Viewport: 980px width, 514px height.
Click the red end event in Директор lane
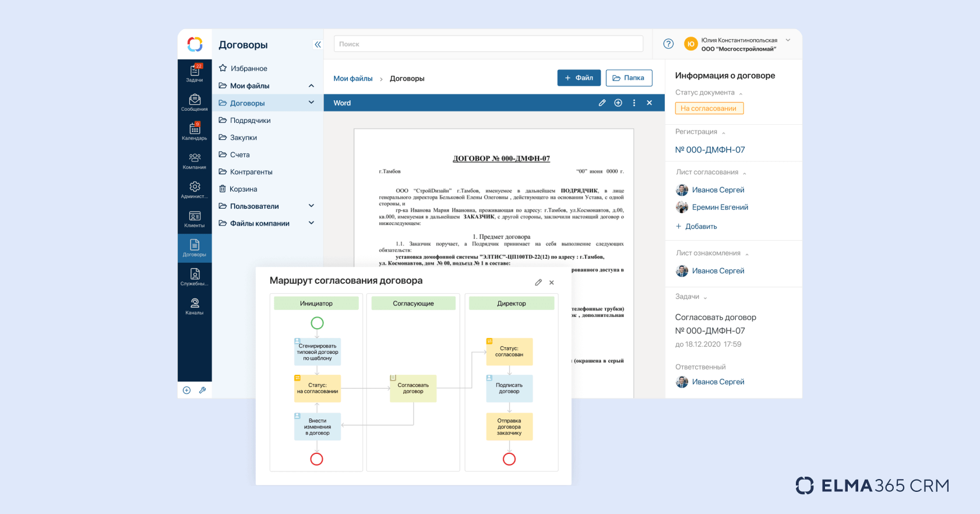pos(509,459)
